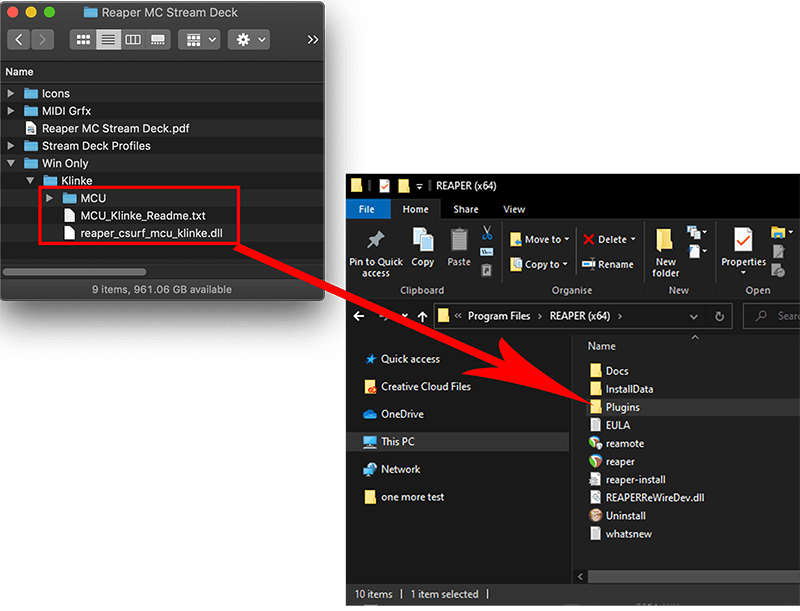Open Network in the sidebar
This screenshot has width=800, height=611.
(x=392, y=469)
